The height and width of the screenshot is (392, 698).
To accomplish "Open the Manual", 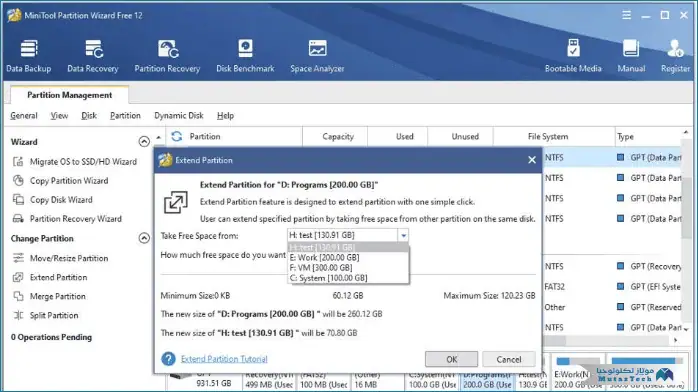I will (x=631, y=56).
